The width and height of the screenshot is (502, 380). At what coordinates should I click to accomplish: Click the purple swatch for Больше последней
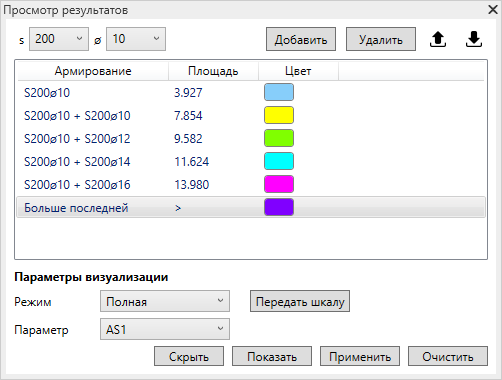tap(279, 207)
